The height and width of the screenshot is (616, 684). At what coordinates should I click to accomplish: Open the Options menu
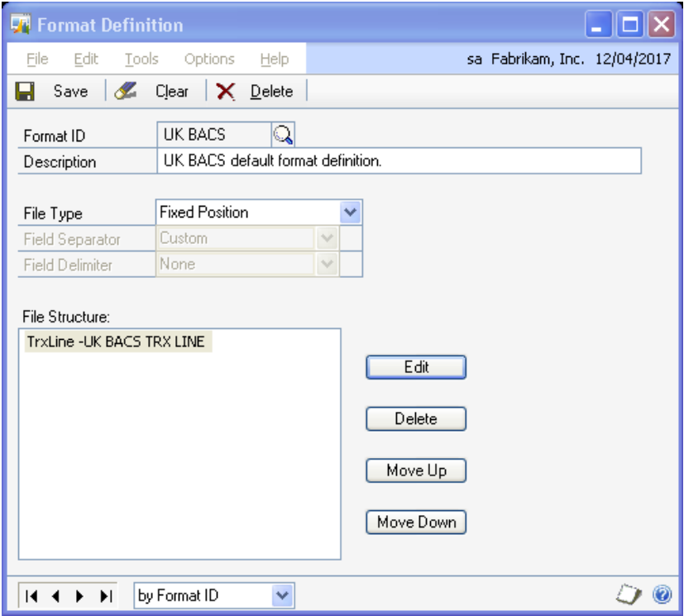(209, 59)
